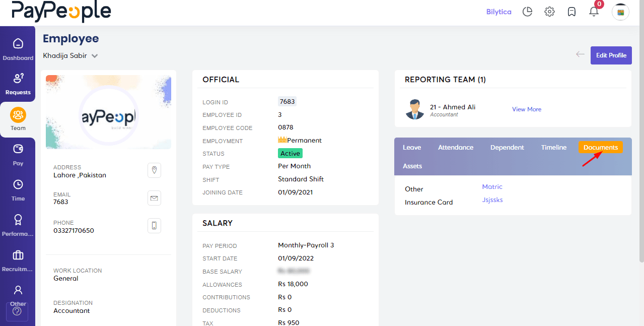Expand the Khadija Sabir employee selector
Screen dimensions: 644x326
click(x=70, y=55)
